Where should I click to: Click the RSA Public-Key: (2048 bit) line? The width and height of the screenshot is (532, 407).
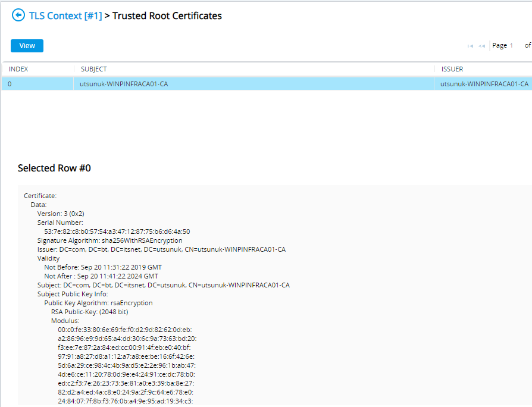point(90,312)
